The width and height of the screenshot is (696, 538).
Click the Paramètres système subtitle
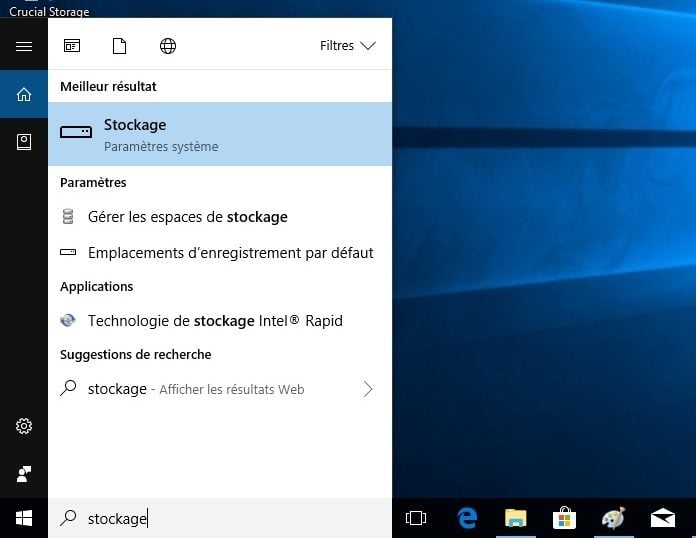point(161,146)
